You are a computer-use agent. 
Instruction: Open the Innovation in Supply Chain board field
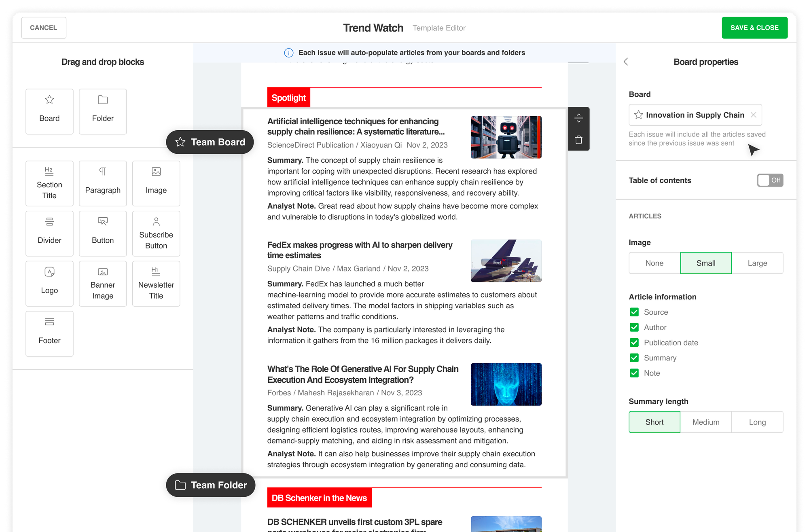695,115
